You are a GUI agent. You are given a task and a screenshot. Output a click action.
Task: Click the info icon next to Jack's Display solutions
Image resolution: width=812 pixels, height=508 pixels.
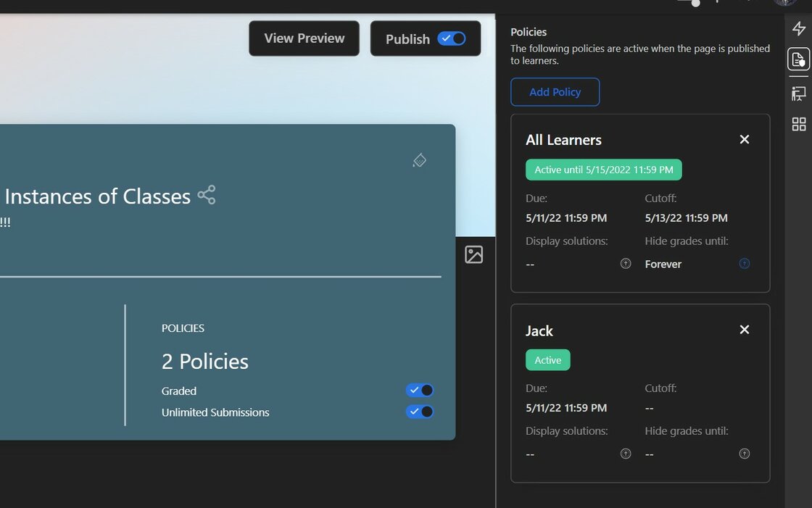pos(626,453)
